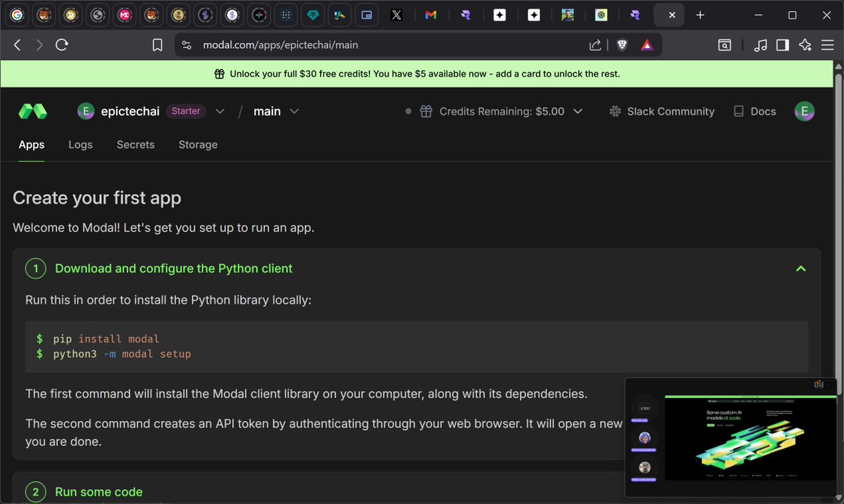Bookmark this page with the bookmark icon
844x504 pixels.
(158, 45)
